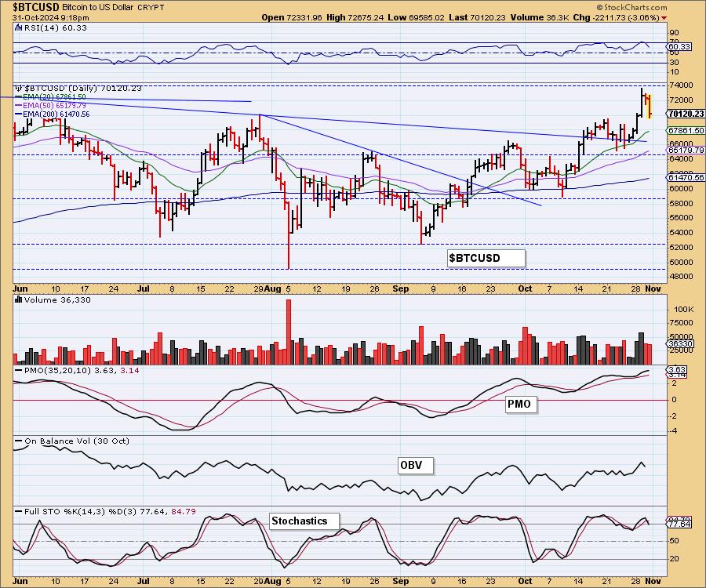Viewport: 706px width, 588px height.
Task: Click the bar-chart icon next to Volume 36,330
Action: click(19, 299)
